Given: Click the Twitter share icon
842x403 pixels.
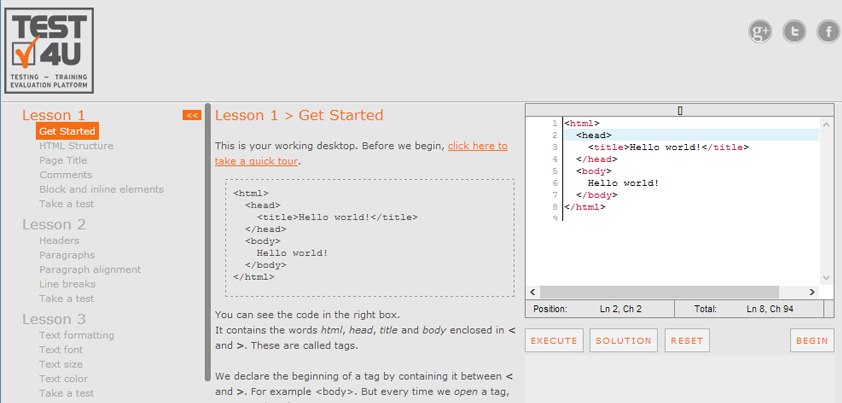Looking at the screenshot, I should [x=795, y=32].
